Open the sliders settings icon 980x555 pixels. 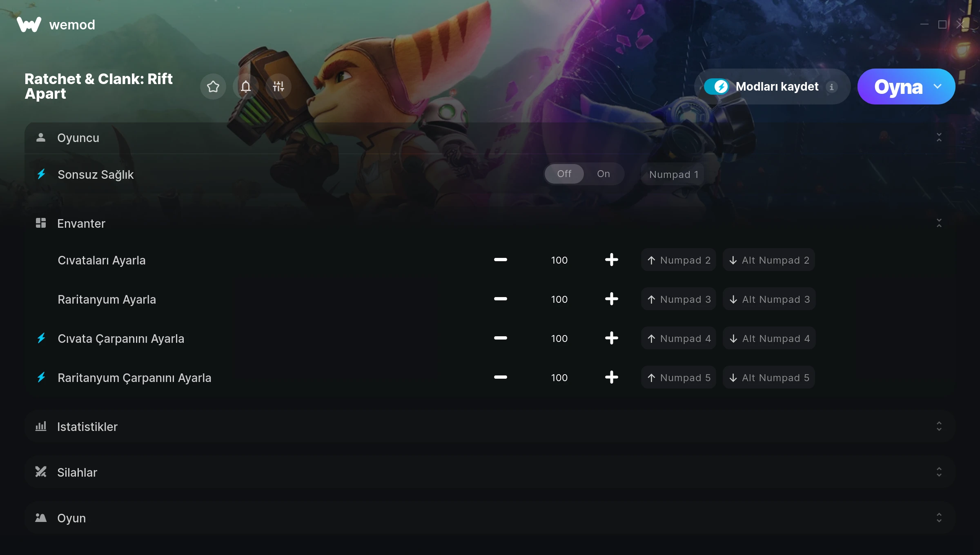click(x=278, y=87)
